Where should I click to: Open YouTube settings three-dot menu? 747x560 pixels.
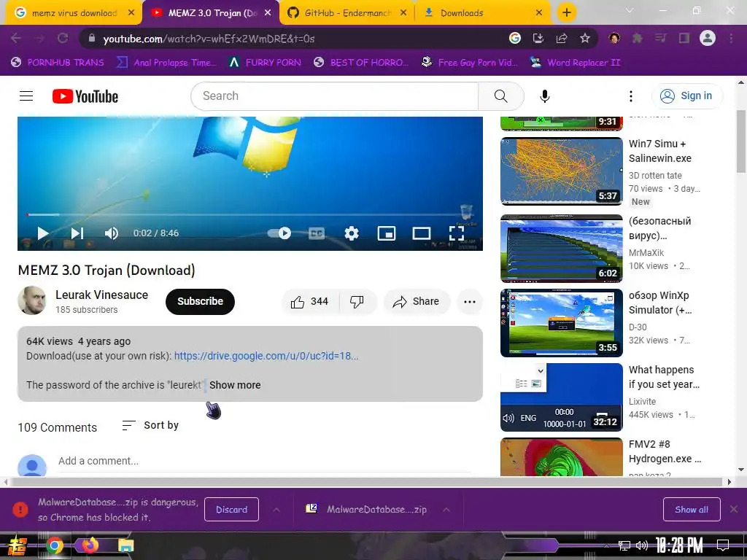tap(631, 96)
